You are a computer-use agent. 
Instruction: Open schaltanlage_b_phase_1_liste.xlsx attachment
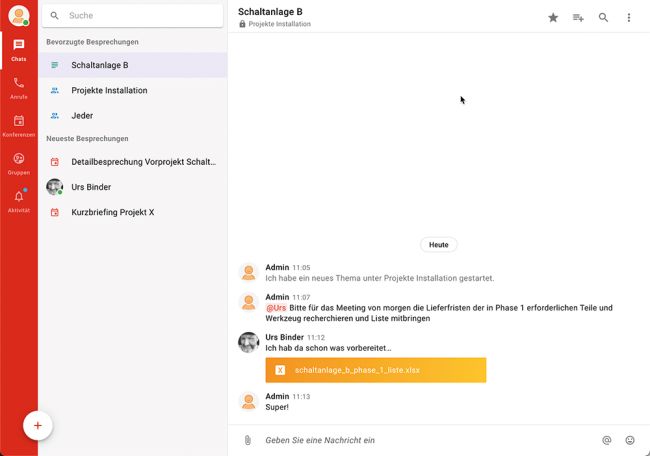pyautogui.click(x=376, y=370)
